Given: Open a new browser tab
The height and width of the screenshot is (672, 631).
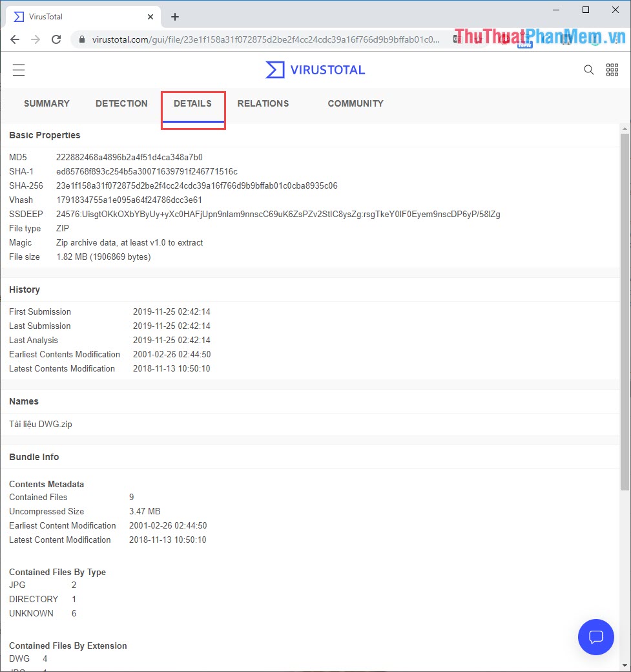Looking at the screenshot, I should coord(174,16).
